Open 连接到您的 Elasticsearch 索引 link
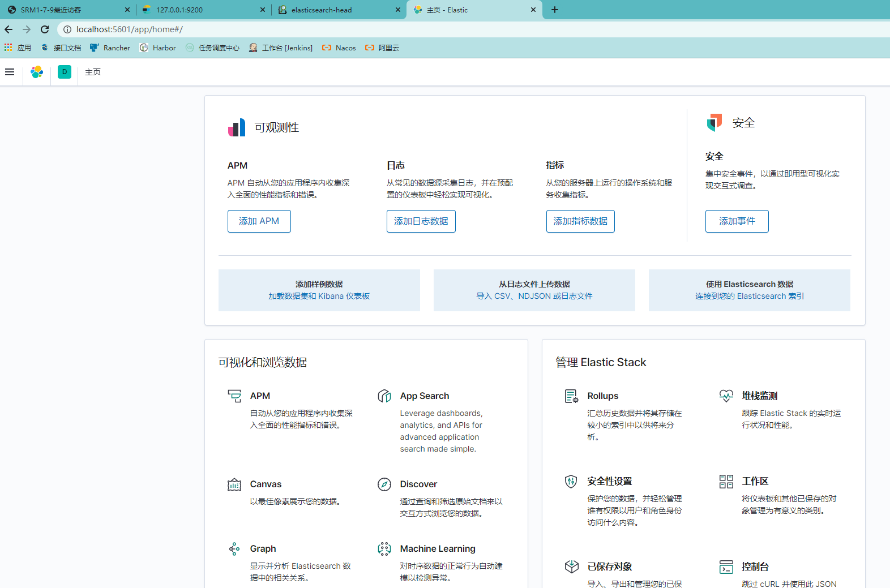 point(750,296)
